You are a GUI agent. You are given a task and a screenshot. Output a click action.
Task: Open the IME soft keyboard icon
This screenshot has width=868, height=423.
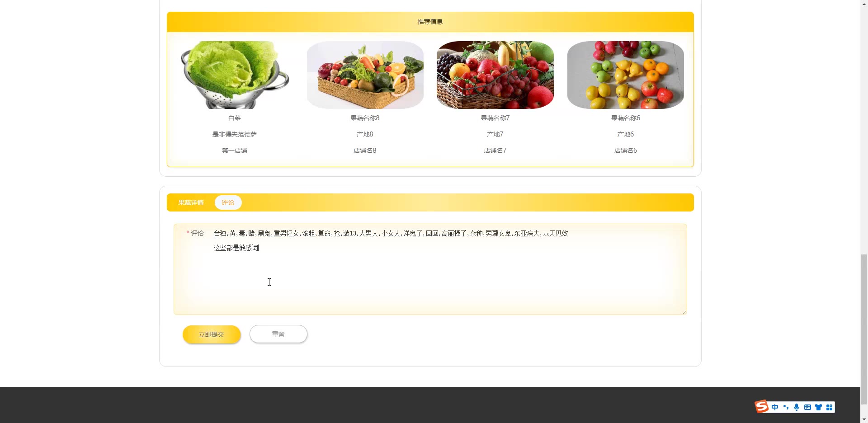click(807, 407)
